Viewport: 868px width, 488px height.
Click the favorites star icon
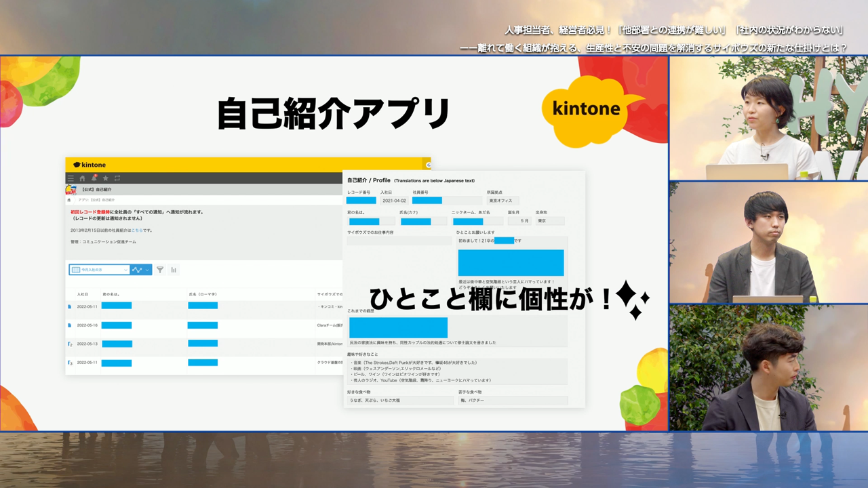[105, 178]
